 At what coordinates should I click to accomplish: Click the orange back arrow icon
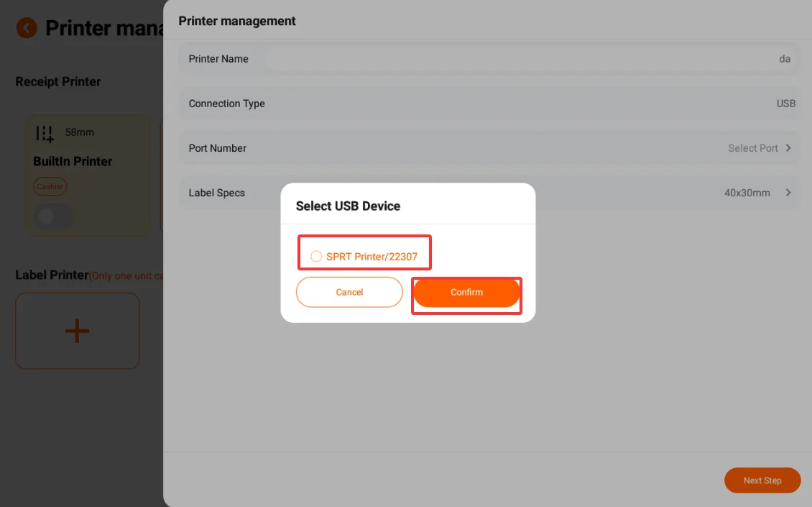[27, 28]
